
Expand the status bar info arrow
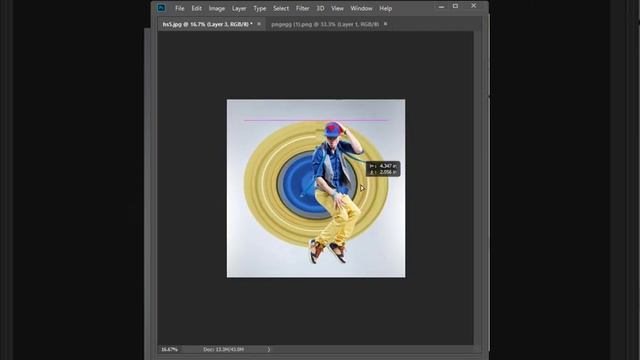click(x=269, y=349)
